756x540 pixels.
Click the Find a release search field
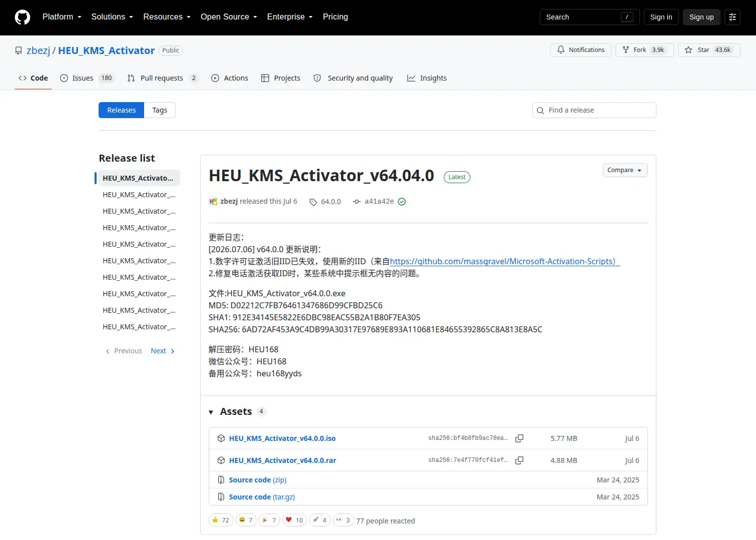pyautogui.click(x=594, y=110)
